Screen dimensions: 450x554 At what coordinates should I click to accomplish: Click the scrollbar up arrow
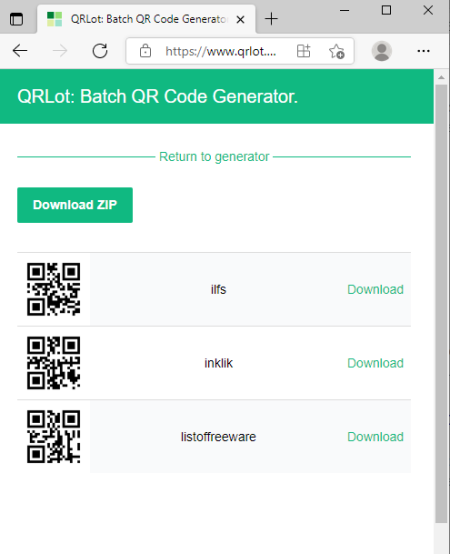tap(441, 77)
